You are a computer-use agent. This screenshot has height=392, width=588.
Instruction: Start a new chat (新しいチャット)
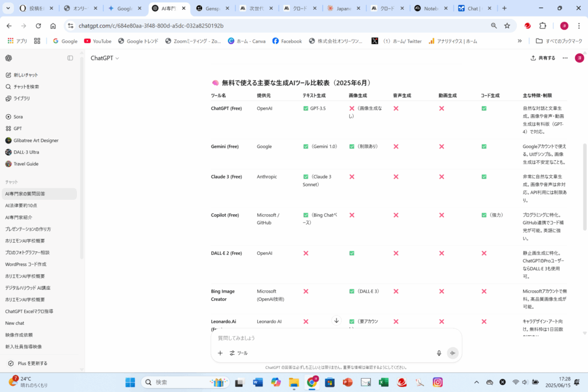(x=22, y=75)
